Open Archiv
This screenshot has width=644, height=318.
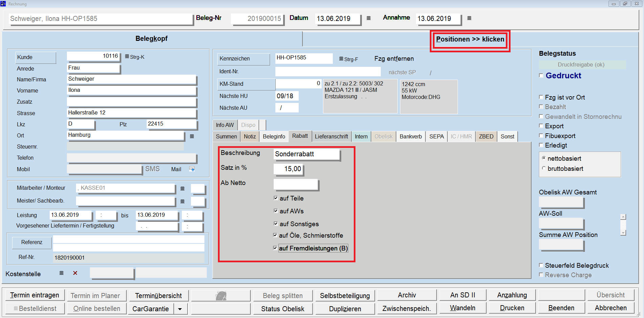[407, 295]
